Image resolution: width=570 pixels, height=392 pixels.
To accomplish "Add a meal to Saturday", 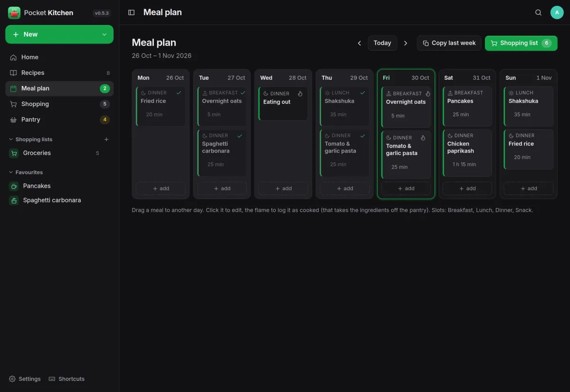I will (x=467, y=189).
